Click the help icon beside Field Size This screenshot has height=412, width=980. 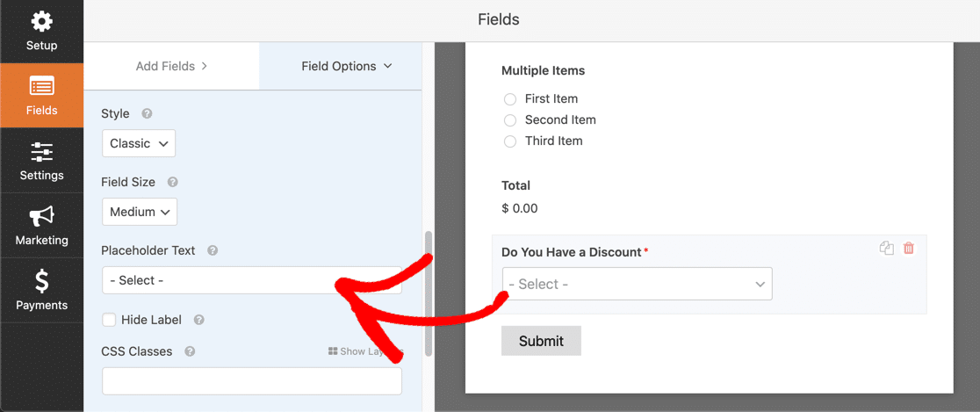tap(172, 182)
